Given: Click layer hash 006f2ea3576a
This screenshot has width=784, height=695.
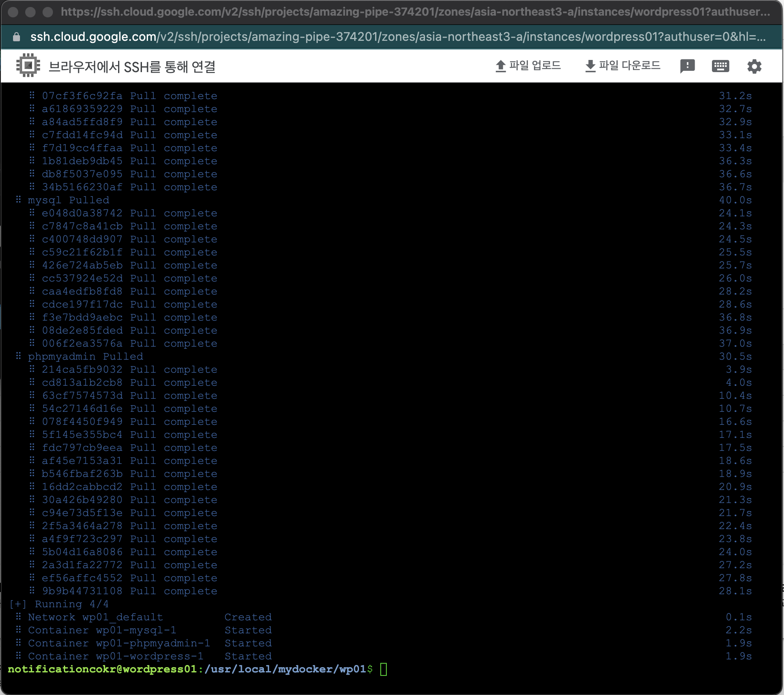Looking at the screenshot, I should click(x=82, y=344).
